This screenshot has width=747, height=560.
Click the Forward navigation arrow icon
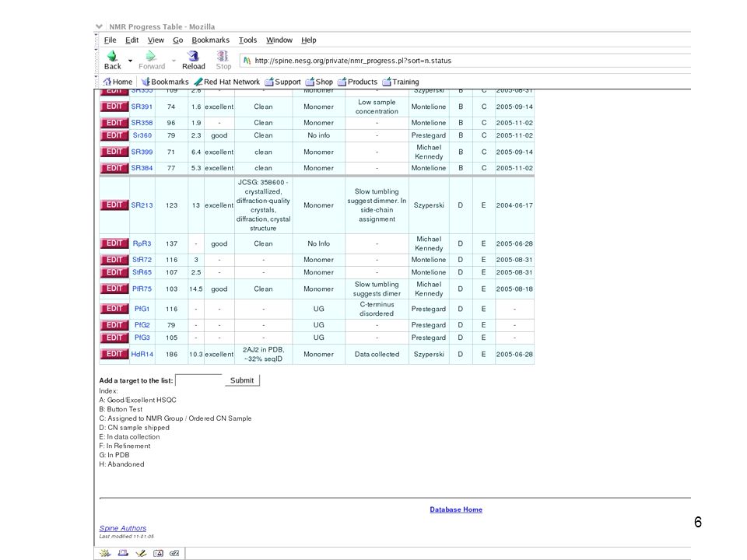tap(150, 56)
